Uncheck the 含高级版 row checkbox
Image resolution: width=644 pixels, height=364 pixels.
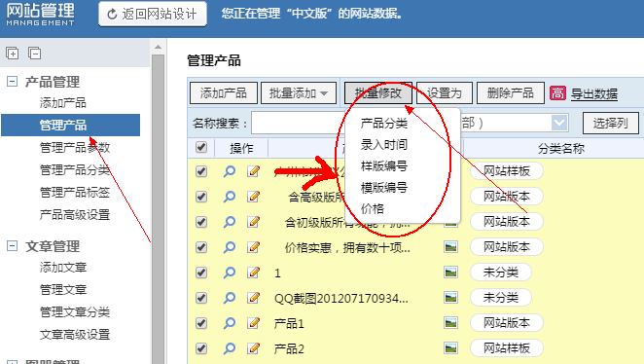pyautogui.click(x=201, y=197)
